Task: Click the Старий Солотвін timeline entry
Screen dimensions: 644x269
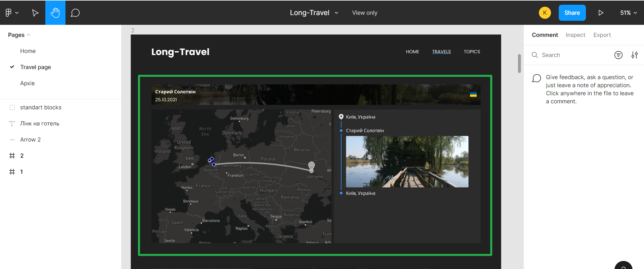Action: [x=365, y=130]
